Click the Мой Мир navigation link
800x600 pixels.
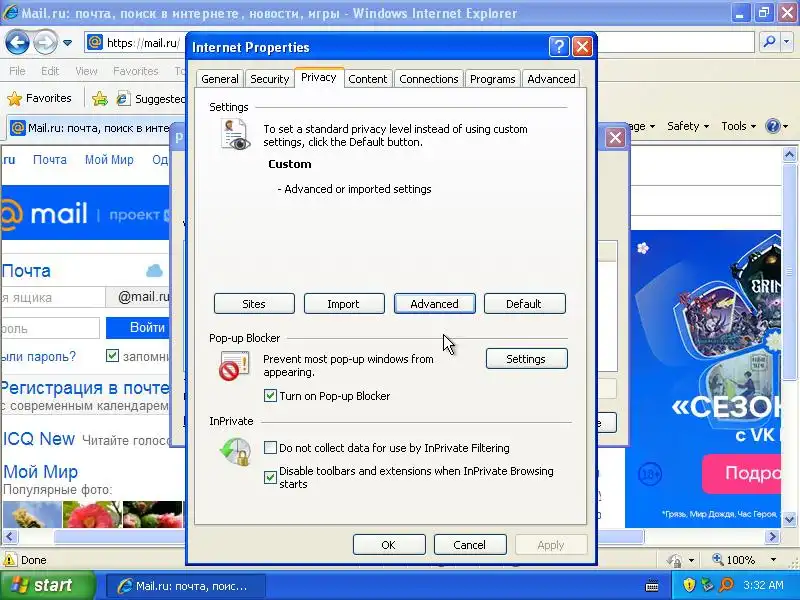pos(109,159)
